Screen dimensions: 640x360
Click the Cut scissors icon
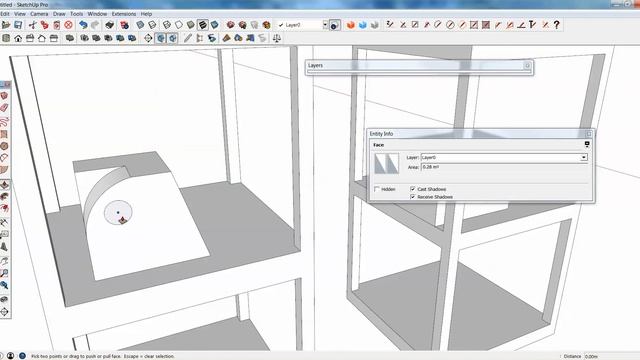[x=32, y=25]
